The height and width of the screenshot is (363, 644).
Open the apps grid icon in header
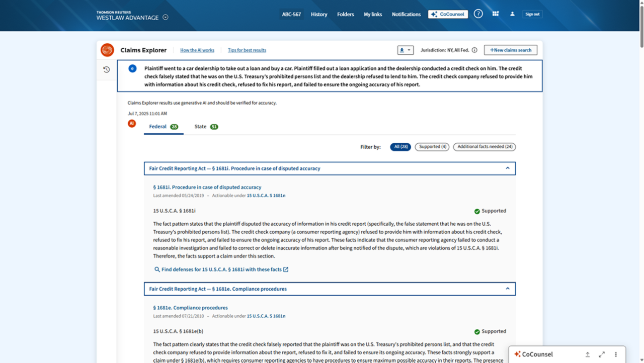tap(496, 14)
